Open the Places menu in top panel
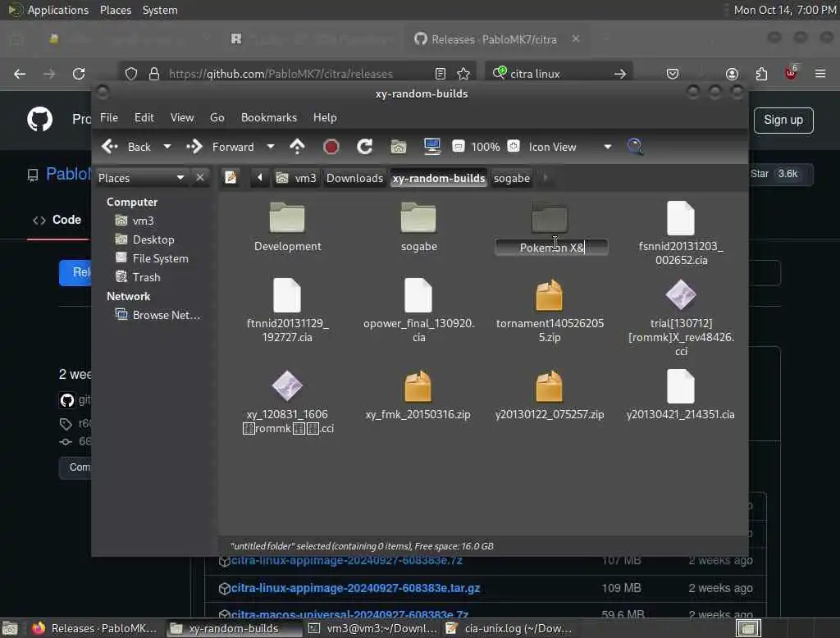Viewport: 840px width, 638px height. 116,10
